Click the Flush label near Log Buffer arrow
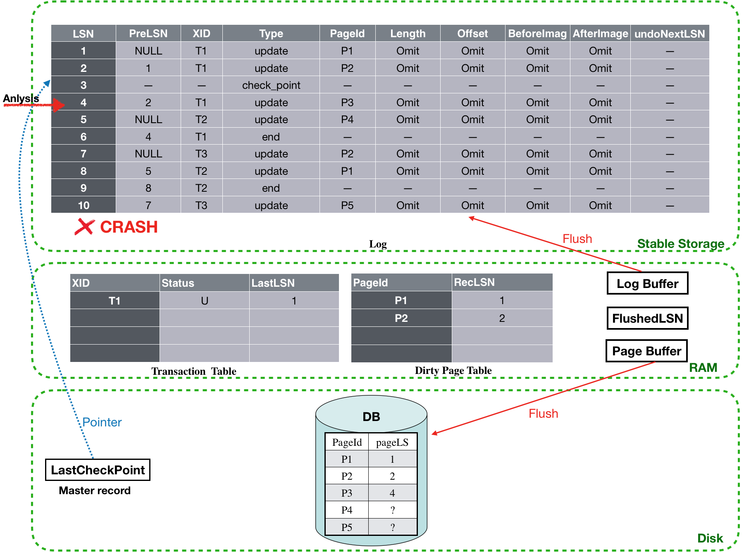Viewport: 756px width, 552px height. pyautogui.click(x=577, y=239)
